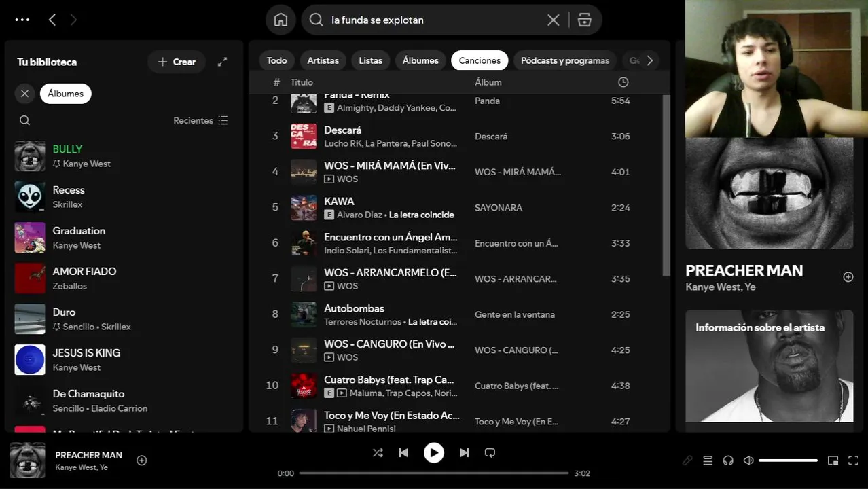Open connect to a device
Viewport: 868px width, 489px height.
point(728,460)
